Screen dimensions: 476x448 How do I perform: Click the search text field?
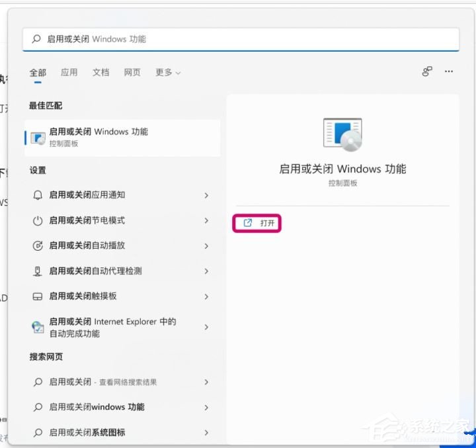point(241,39)
